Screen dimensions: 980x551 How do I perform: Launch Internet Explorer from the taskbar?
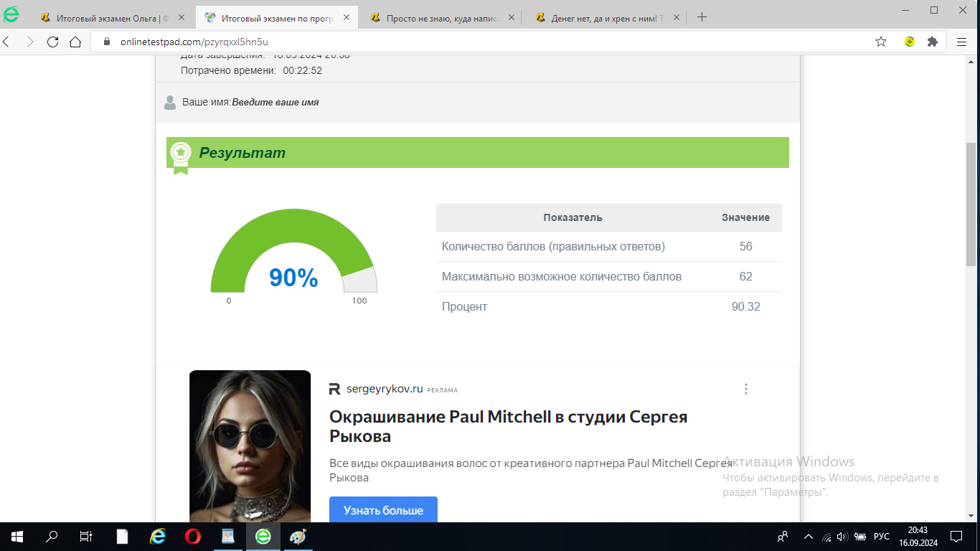tap(158, 537)
